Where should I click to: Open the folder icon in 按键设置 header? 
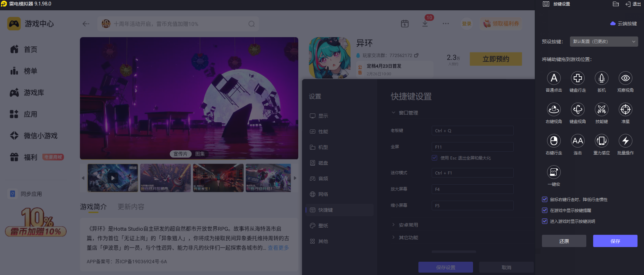(616, 4)
